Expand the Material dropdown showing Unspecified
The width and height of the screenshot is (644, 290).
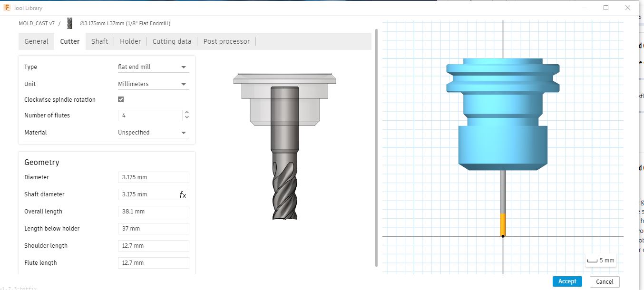pos(153,133)
